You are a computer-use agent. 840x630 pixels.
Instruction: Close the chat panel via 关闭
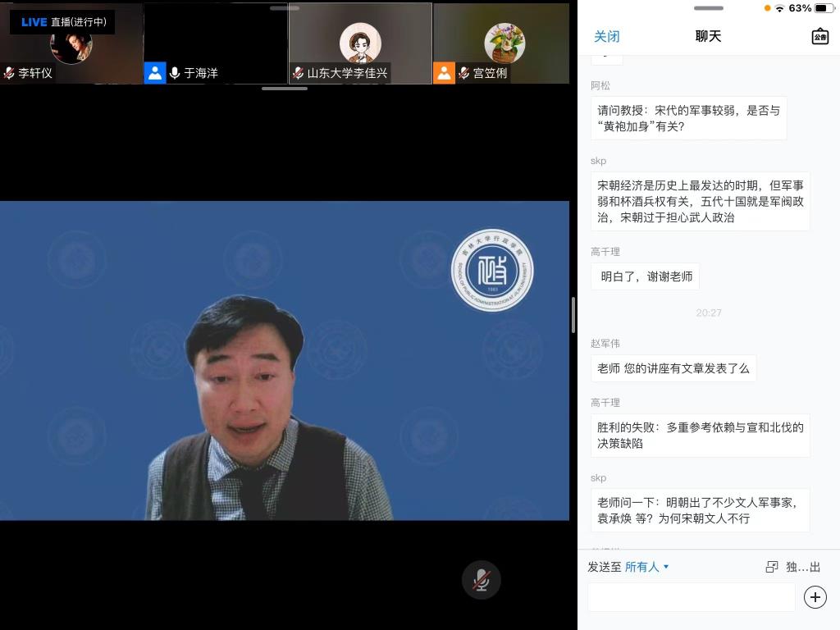(606, 36)
